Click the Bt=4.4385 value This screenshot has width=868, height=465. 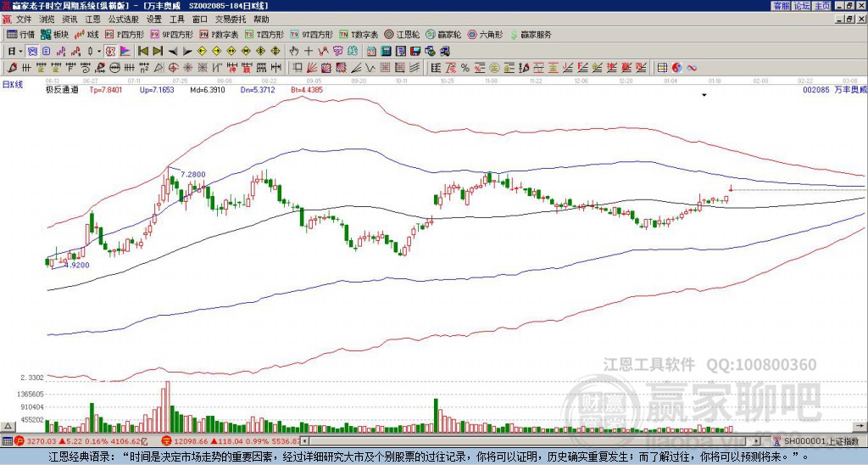307,89
